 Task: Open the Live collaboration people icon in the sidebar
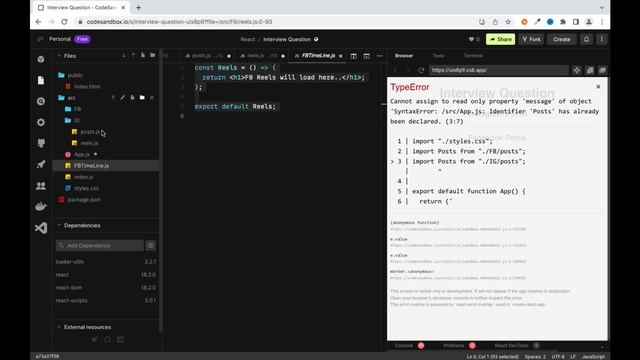(x=41, y=186)
